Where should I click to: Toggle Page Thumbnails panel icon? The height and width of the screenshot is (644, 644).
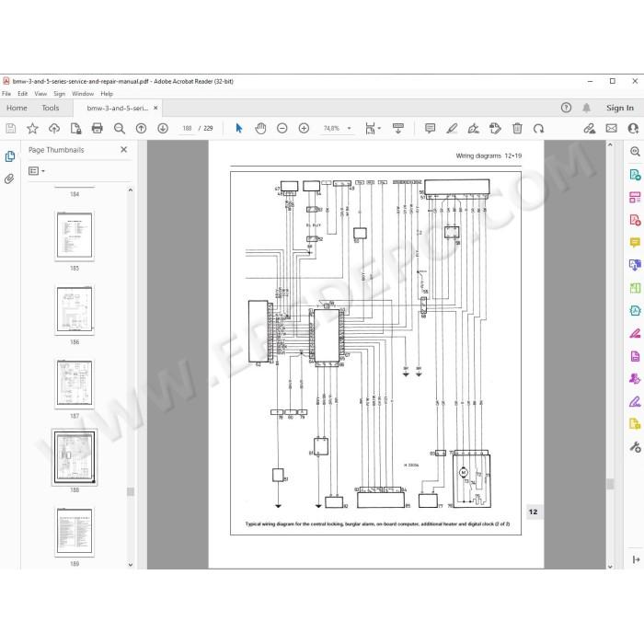pos(10,156)
